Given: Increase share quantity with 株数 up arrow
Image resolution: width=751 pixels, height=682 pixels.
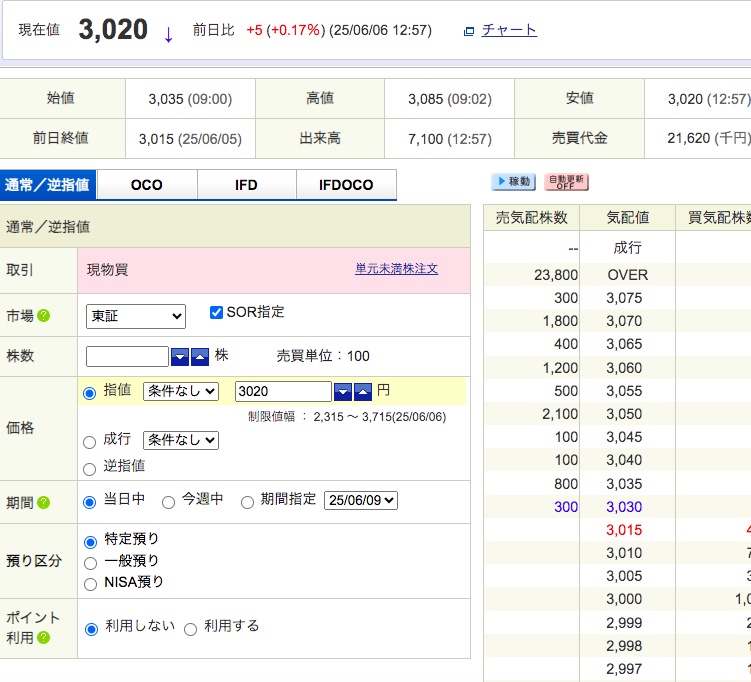Looking at the screenshot, I should (200, 357).
